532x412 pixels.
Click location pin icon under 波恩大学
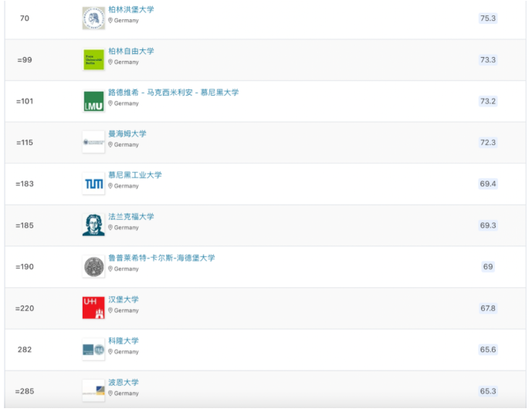click(110, 393)
